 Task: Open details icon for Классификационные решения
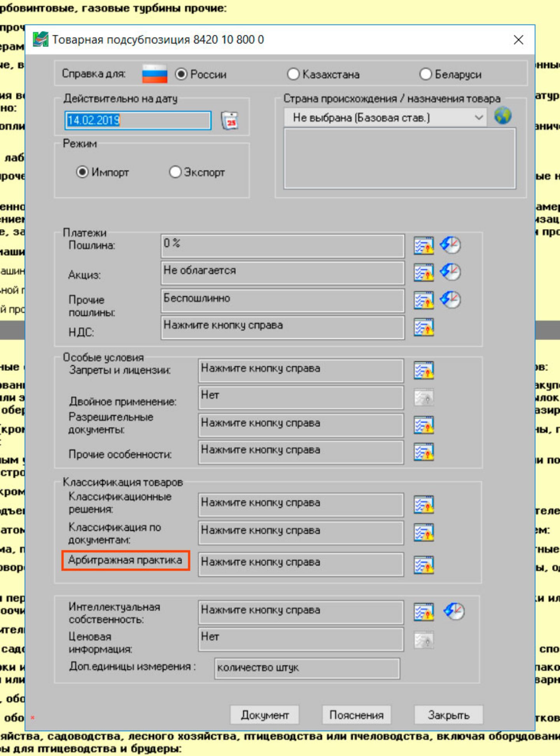tap(423, 505)
